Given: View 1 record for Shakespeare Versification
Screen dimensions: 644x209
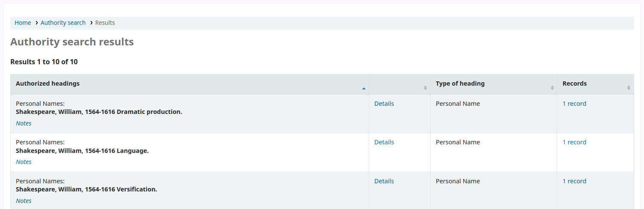Looking at the screenshot, I should coord(574,181).
